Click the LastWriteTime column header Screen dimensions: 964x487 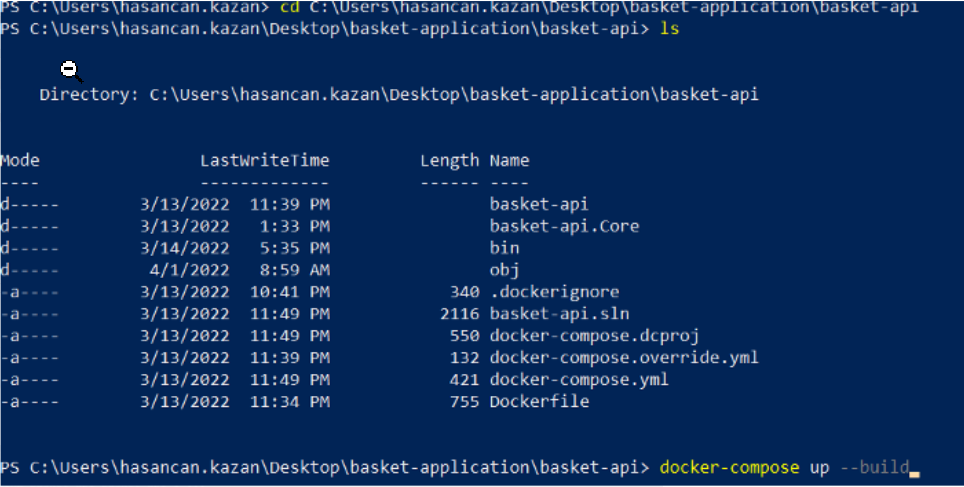pyautogui.click(x=264, y=160)
